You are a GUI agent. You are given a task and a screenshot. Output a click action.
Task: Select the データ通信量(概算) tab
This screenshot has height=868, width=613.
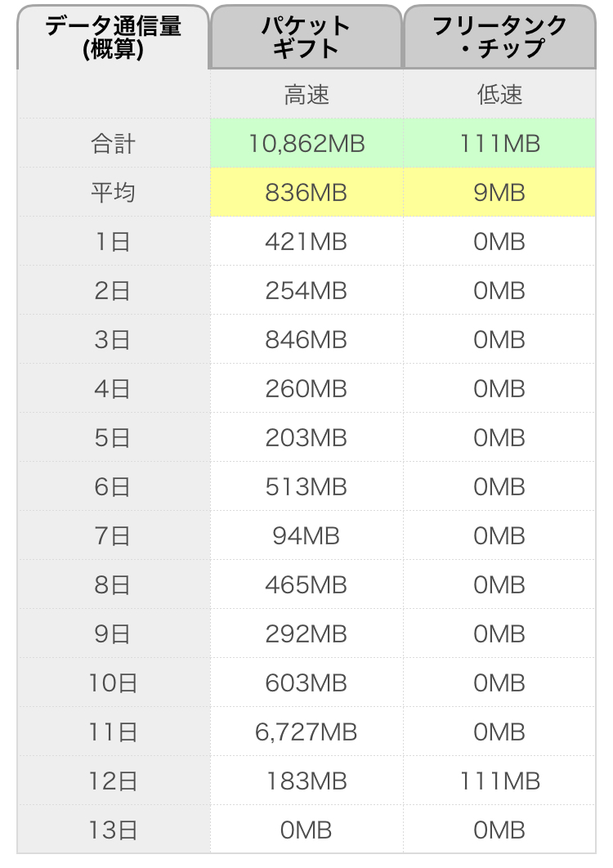[x=113, y=38]
